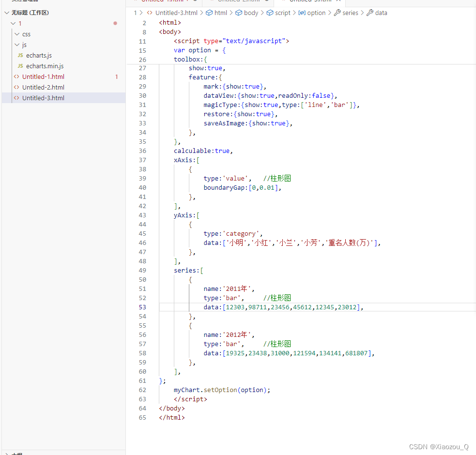The width and height of the screenshot is (476, 455).
Task: Click the series breadcrumb segment
Action: pos(350,13)
